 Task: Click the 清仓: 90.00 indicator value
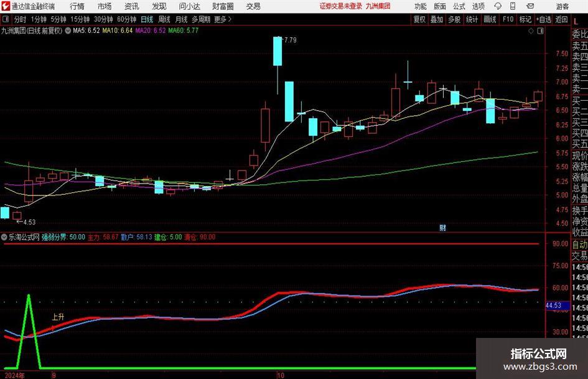(x=200, y=237)
